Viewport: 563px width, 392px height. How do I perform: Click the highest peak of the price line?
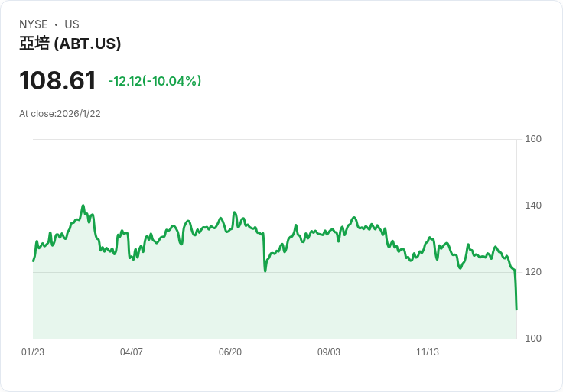(83, 206)
